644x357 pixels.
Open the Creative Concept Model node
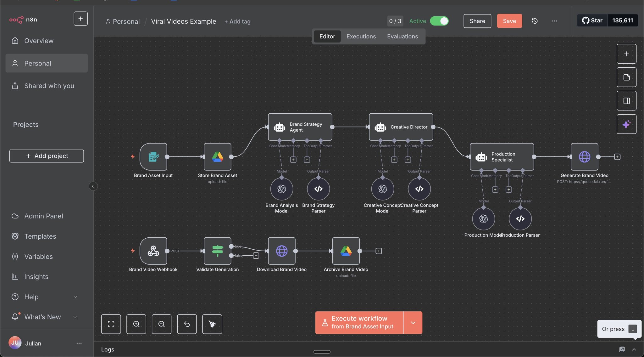(383, 189)
